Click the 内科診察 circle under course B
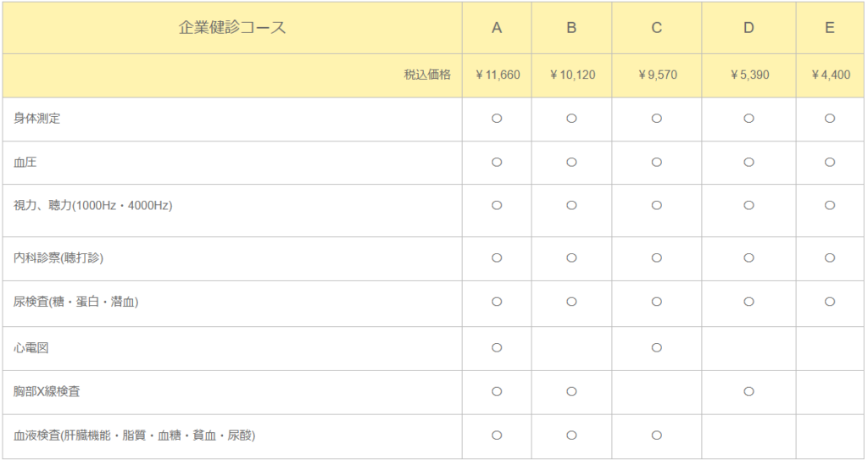This screenshot has height=460, width=868. click(571, 258)
